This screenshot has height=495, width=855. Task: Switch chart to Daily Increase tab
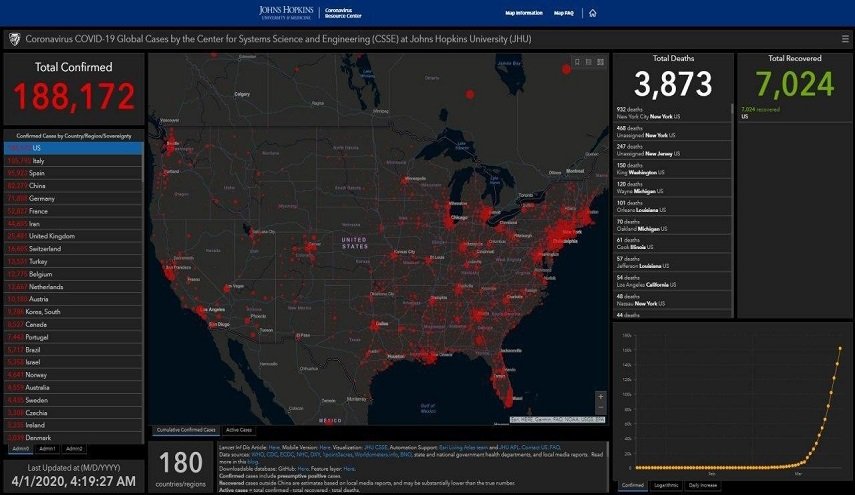702,485
